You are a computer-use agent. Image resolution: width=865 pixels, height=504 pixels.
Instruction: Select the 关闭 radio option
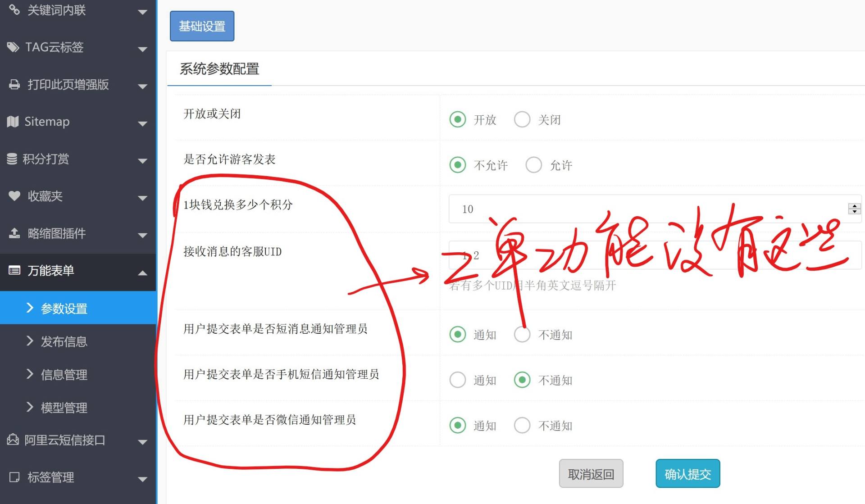pos(522,119)
